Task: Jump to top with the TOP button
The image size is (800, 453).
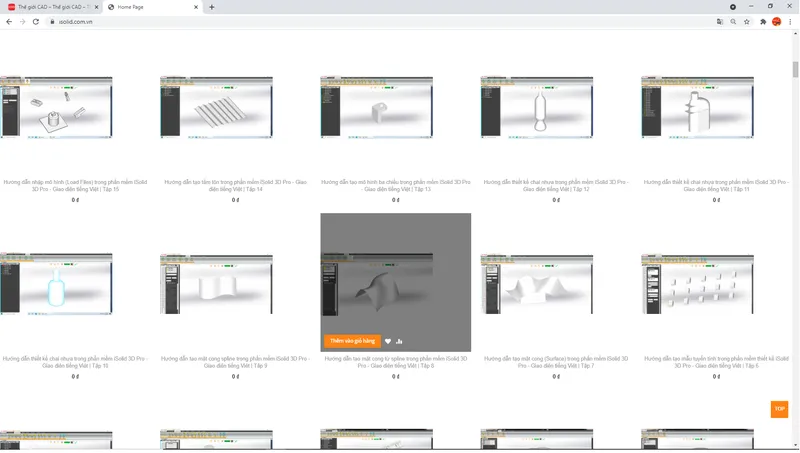Action: pos(779,409)
